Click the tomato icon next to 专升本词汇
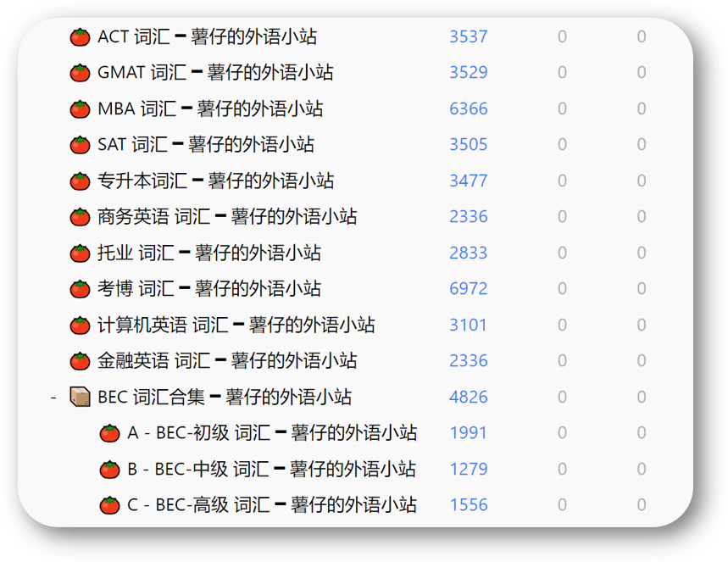This screenshot has height=562, width=728. click(x=80, y=181)
